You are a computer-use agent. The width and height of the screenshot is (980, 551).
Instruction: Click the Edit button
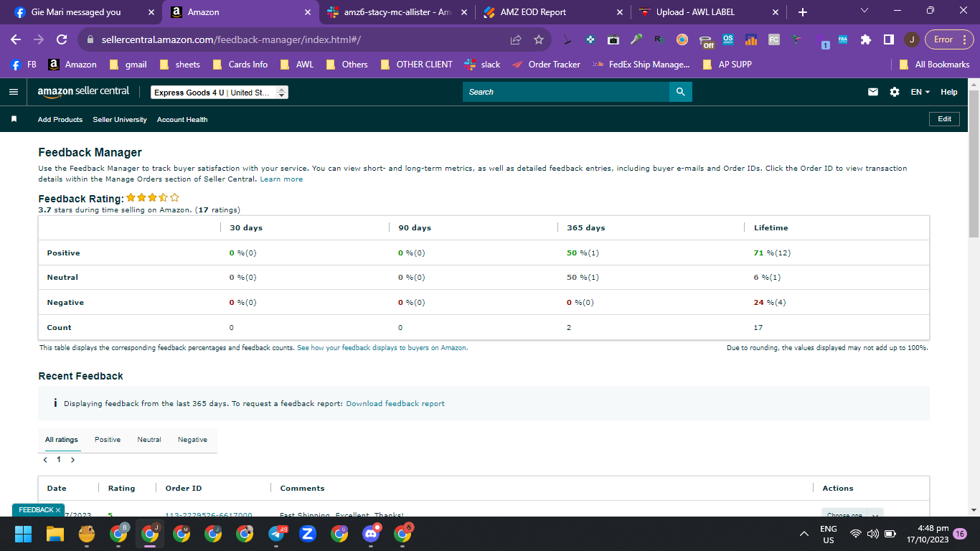[x=944, y=119]
